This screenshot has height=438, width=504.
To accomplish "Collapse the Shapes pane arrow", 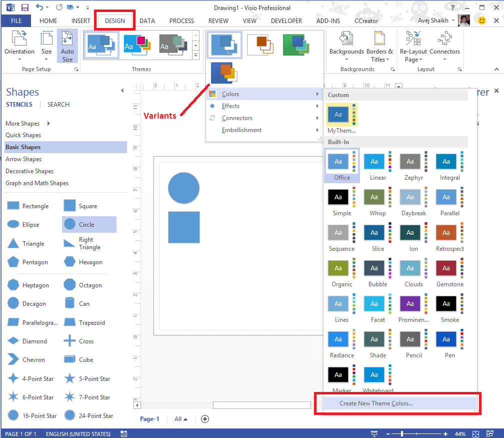I will pos(122,91).
